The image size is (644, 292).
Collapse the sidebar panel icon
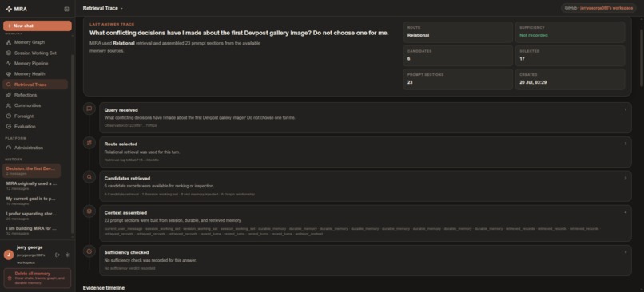[66, 9]
